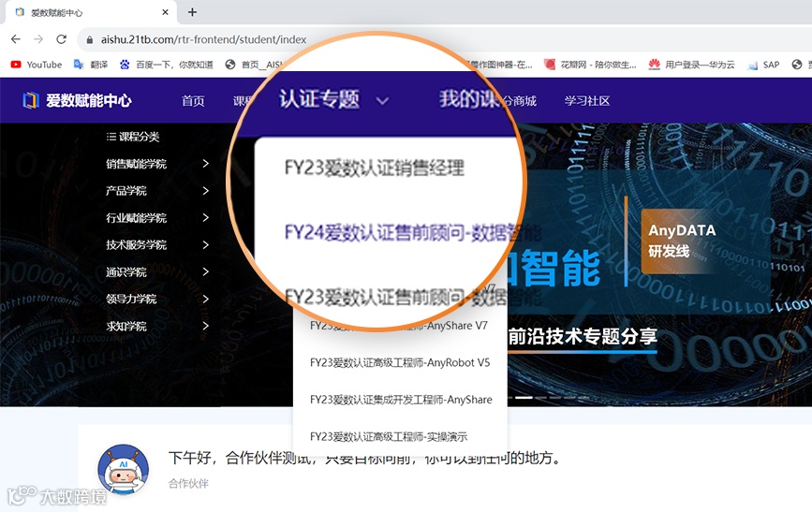
Task: Select the active white carousel indicator
Action: [524, 398]
